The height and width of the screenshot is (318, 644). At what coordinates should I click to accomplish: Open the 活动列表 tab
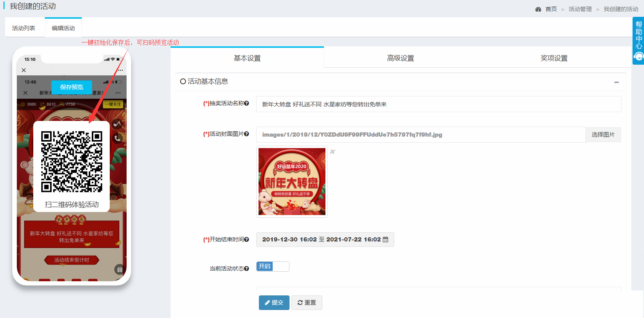(x=24, y=28)
